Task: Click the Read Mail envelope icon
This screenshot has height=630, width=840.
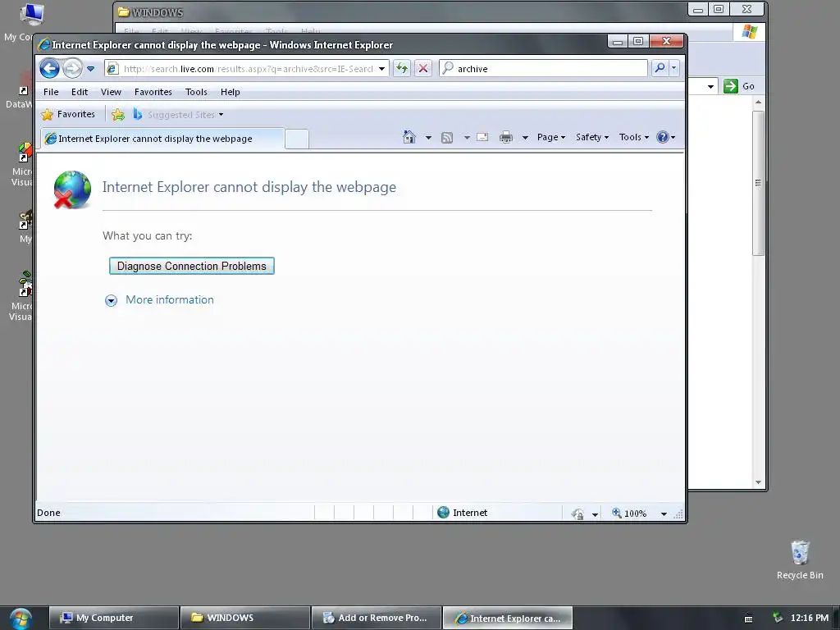Action: (x=482, y=137)
